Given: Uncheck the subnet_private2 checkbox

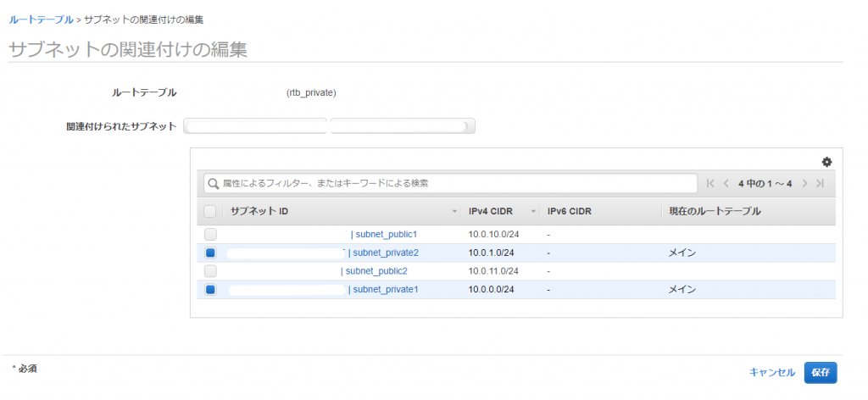Looking at the screenshot, I should pos(210,253).
